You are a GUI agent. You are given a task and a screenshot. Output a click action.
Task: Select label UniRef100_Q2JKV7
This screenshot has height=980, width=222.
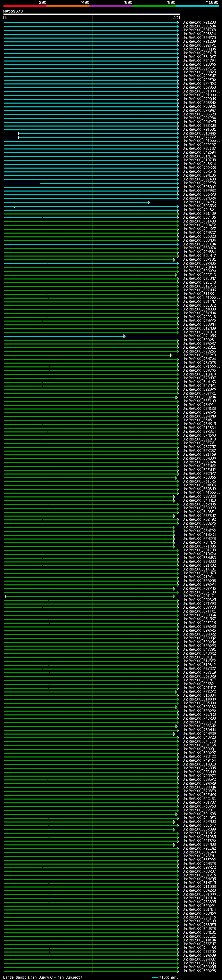199,229
